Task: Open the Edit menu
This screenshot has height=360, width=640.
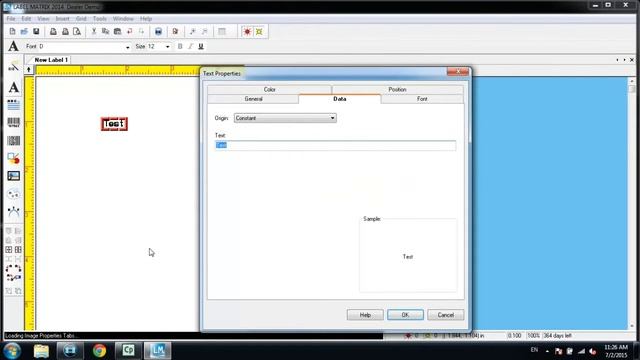Action: (26, 19)
